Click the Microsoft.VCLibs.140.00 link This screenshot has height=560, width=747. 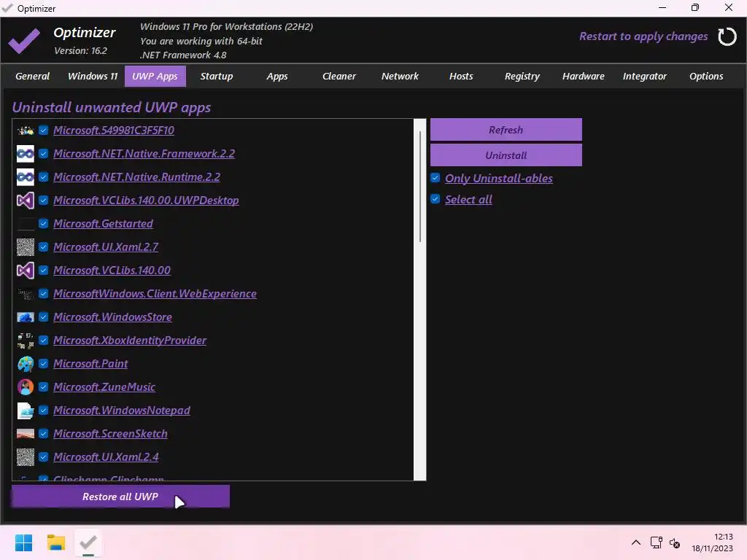[x=112, y=271]
